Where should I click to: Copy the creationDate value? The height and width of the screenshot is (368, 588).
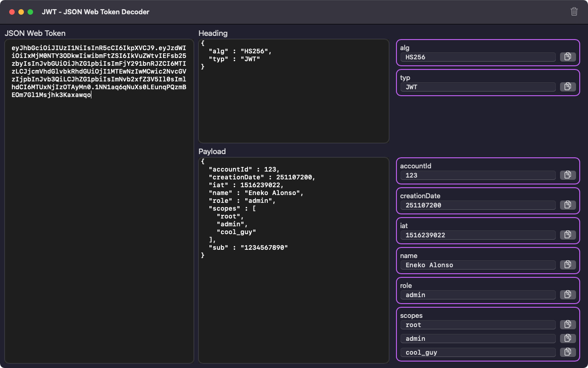568,205
